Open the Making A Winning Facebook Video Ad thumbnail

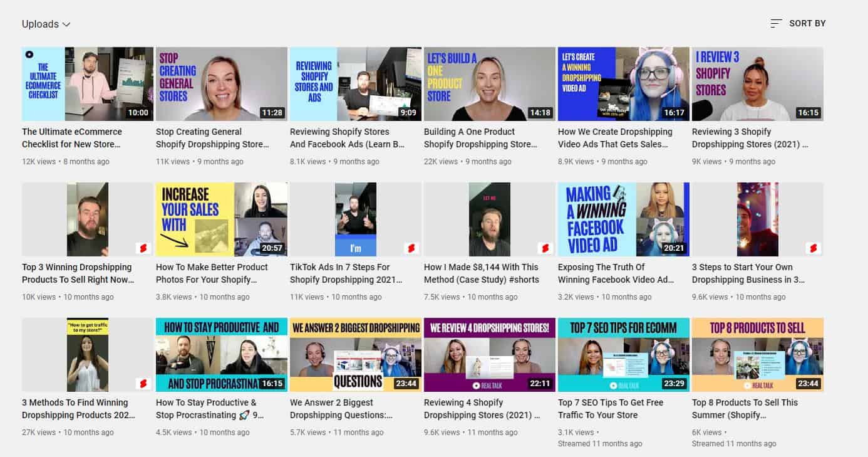(624, 219)
